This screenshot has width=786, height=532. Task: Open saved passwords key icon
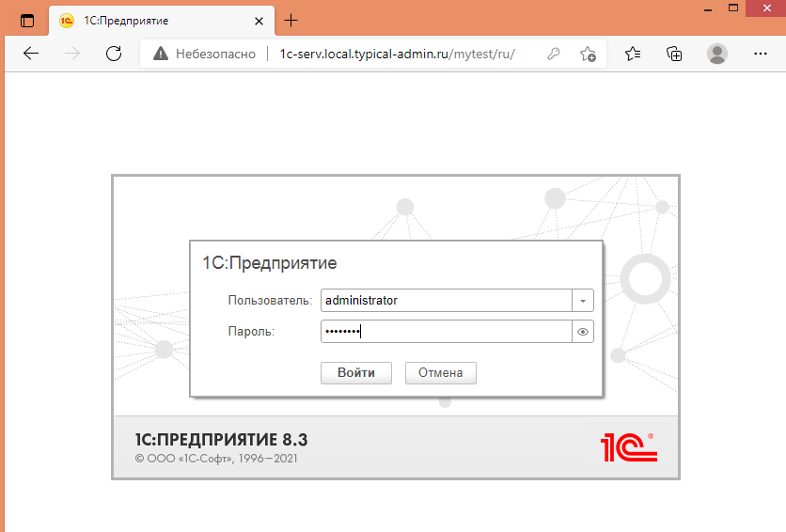pos(554,54)
